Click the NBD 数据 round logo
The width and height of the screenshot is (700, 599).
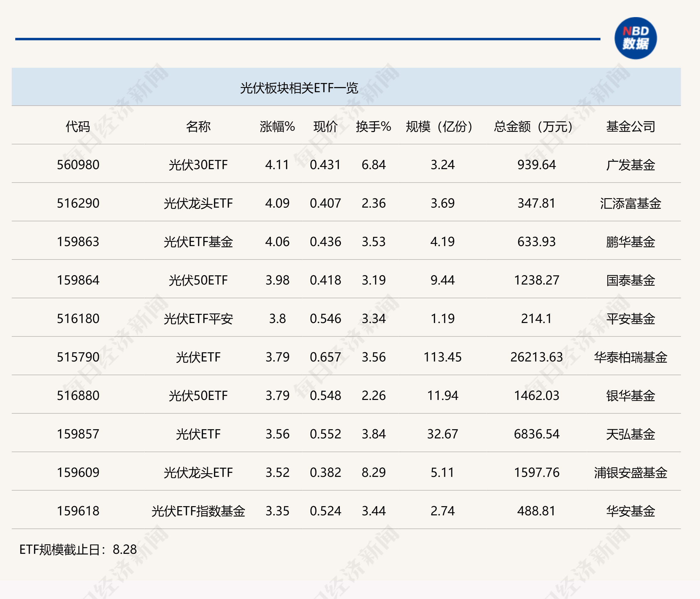(x=636, y=38)
